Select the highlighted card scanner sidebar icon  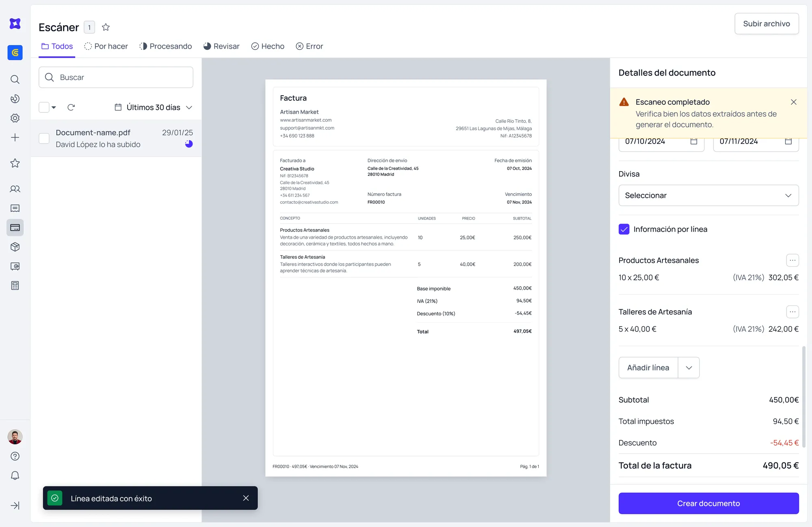(15, 228)
